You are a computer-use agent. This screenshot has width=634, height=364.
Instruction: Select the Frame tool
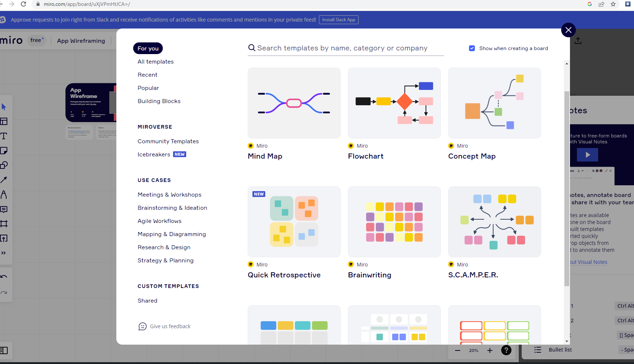4,224
